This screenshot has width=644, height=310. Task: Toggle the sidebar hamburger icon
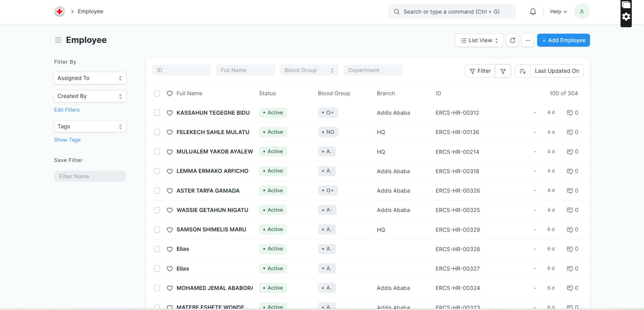coord(58,40)
